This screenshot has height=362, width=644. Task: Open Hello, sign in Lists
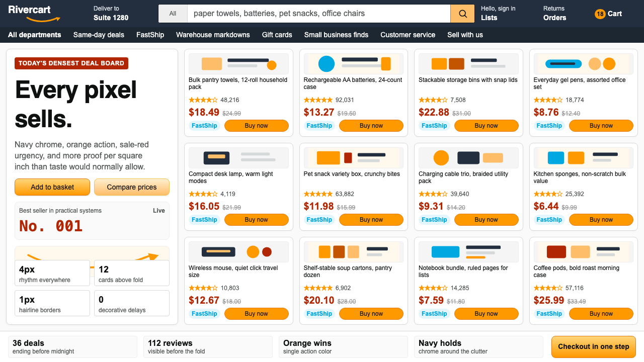tap(498, 14)
